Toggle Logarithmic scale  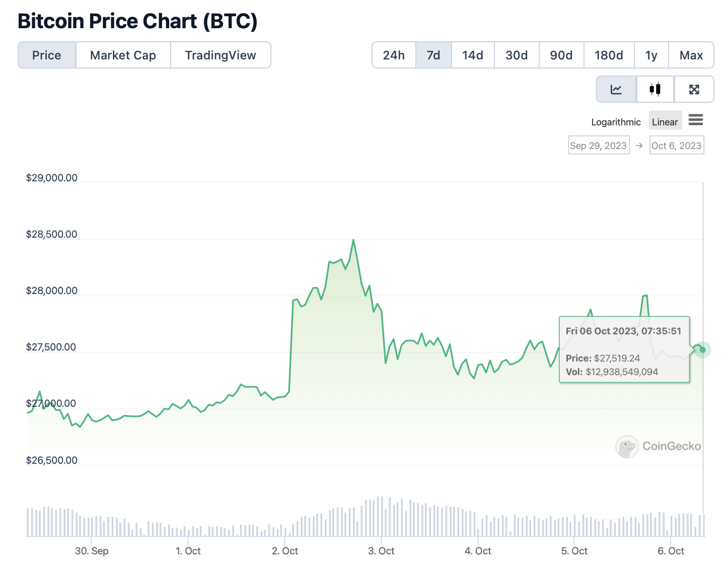click(616, 122)
